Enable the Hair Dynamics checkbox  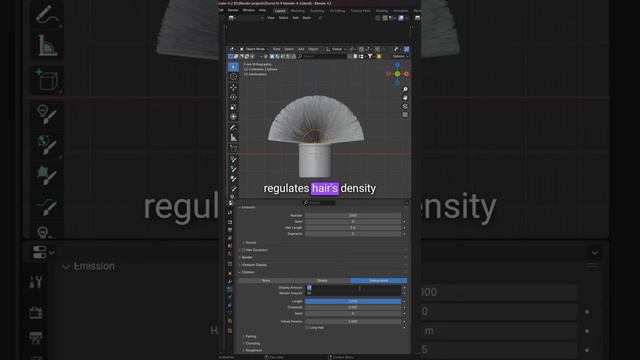pos(244,250)
